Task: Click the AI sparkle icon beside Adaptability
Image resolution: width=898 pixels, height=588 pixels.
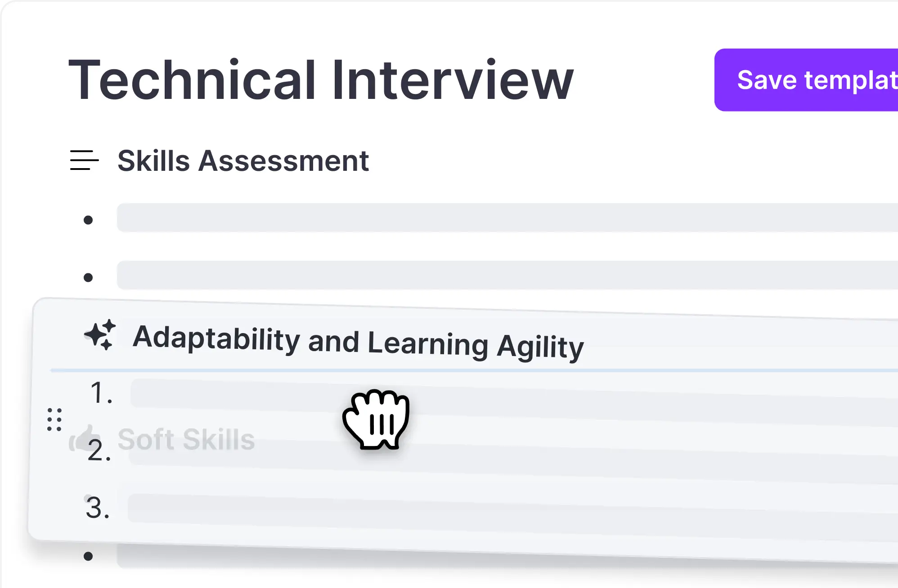Action: [x=100, y=335]
